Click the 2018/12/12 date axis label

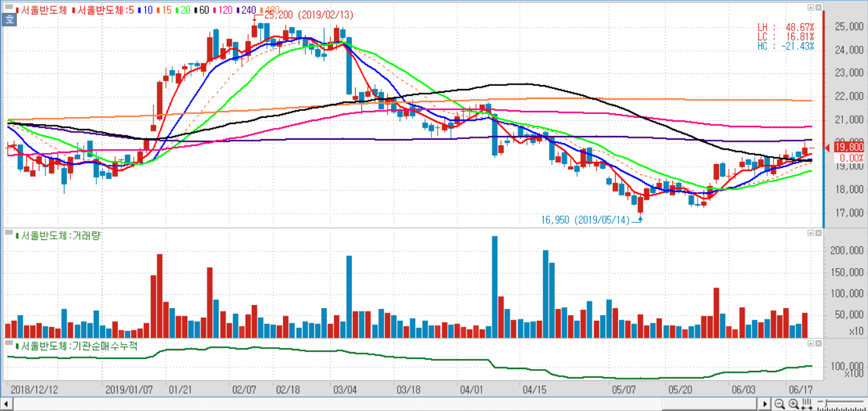(34, 389)
